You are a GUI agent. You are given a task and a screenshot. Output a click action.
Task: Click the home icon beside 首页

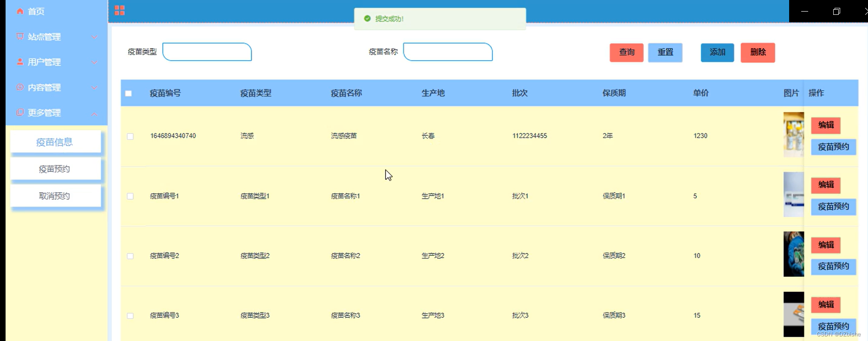point(20,11)
